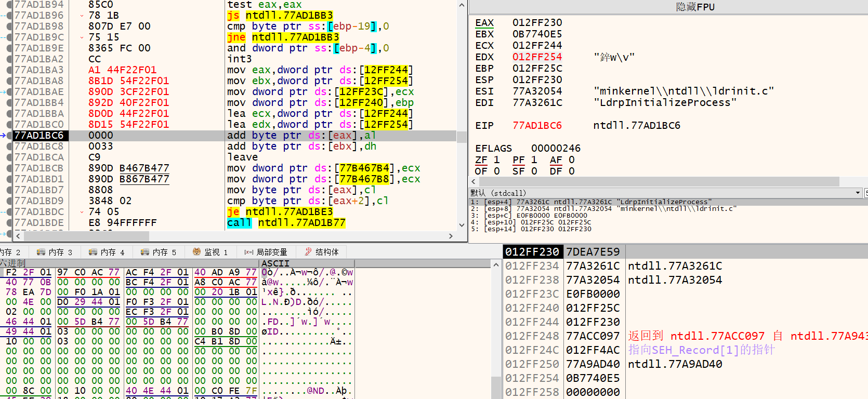The image size is (868, 399).
Task: Select the EBX register value 0B7740E5
Action: (x=537, y=34)
